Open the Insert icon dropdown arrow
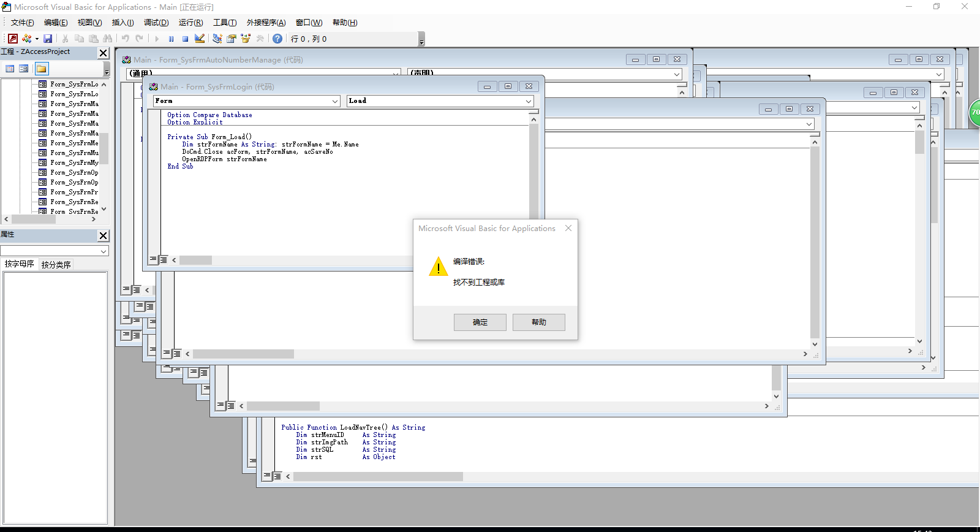Image resolution: width=980 pixels, height=532 pixels. click(37, 39)
